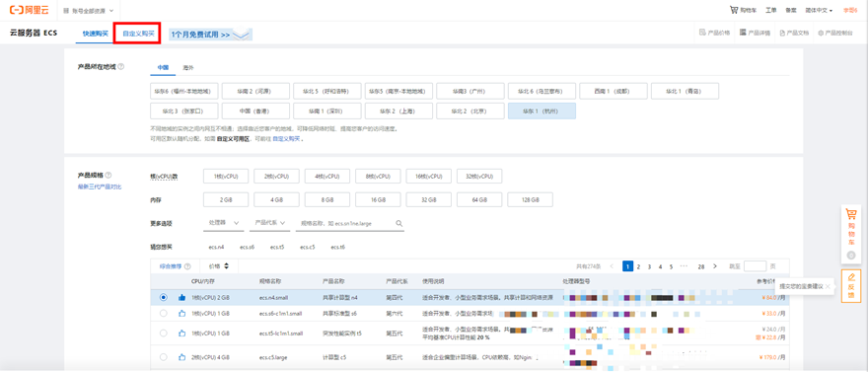Select region 华北 1（青岛）

tap(685, 91)
